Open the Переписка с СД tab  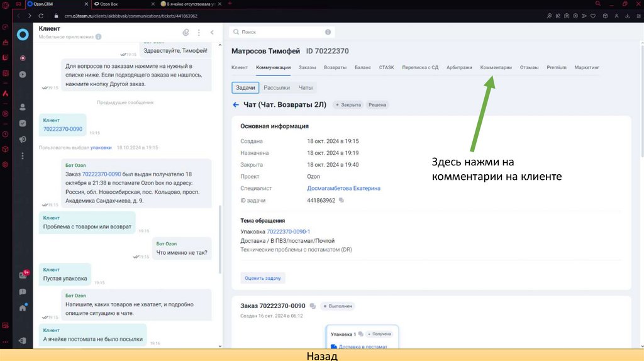point(420,67)
